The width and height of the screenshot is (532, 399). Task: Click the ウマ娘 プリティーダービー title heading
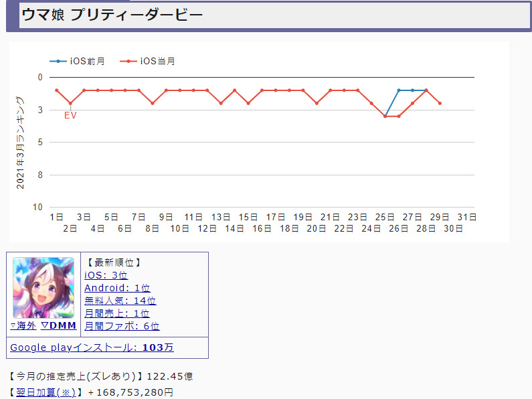(112, 15)
